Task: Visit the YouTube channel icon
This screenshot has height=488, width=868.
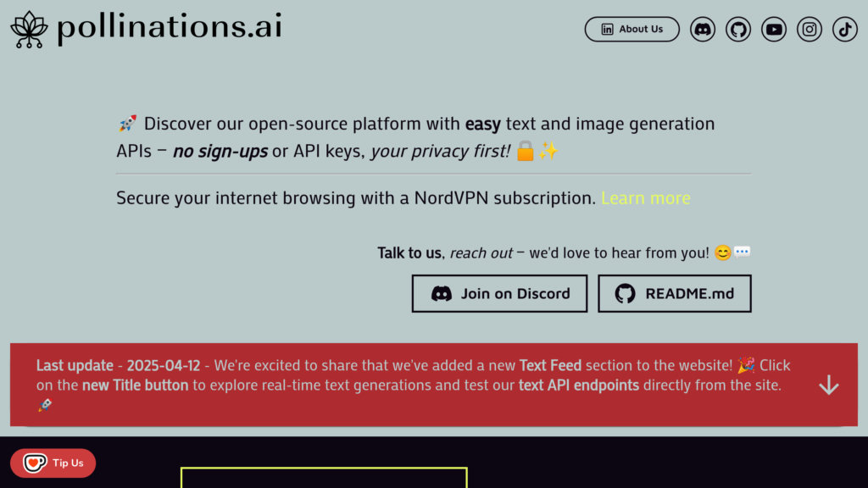Action: click(774, 30)
